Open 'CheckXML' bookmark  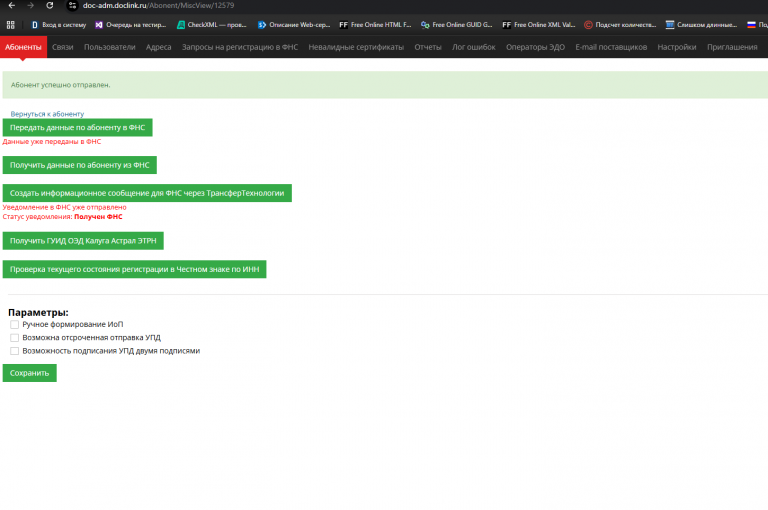coord(211,24)
